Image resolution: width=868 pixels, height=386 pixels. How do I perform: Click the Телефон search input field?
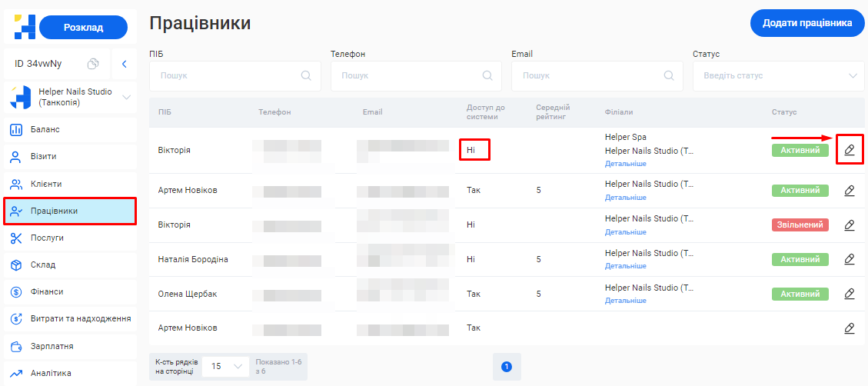click(407, 76)
